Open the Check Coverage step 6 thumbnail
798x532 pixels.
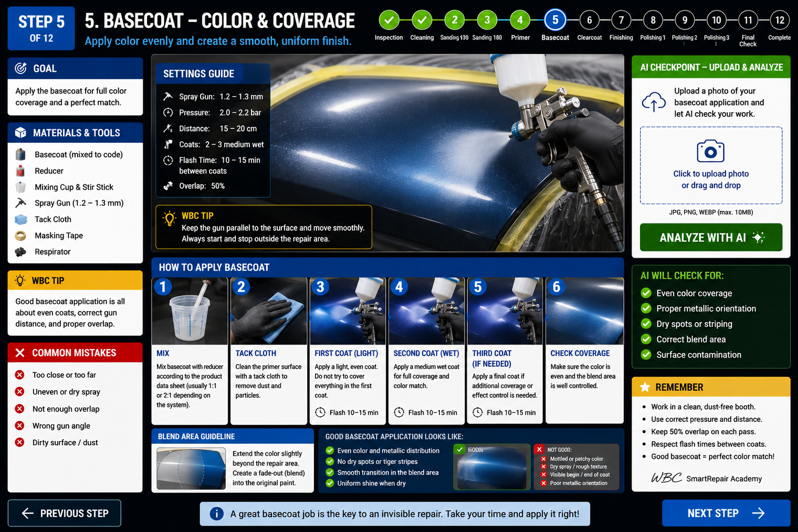(584, 311)
